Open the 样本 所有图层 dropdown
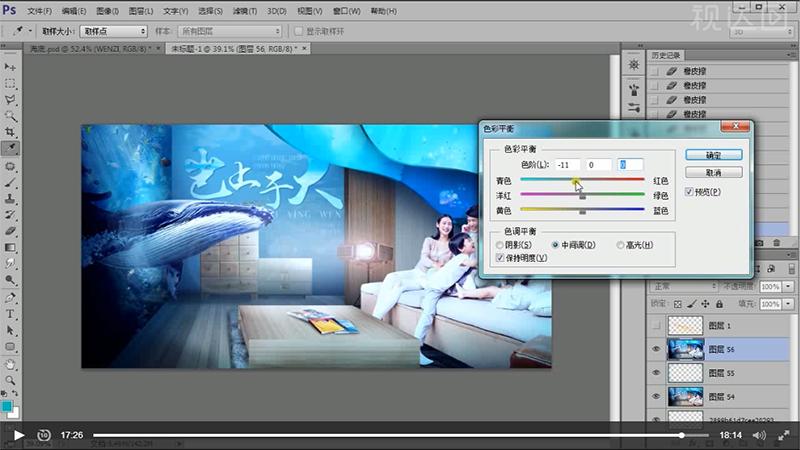The width and height of the screenshot is (800, 450). (230, 31)
